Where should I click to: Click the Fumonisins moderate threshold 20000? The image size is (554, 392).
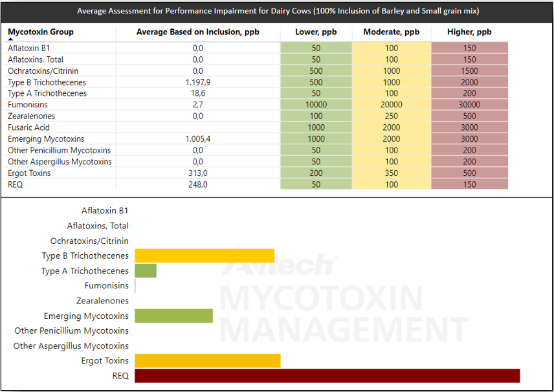[x=392, y=105]
